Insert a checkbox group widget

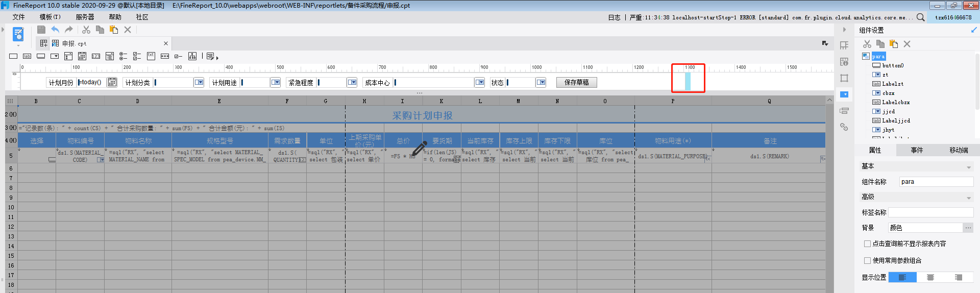coord(137,56)
